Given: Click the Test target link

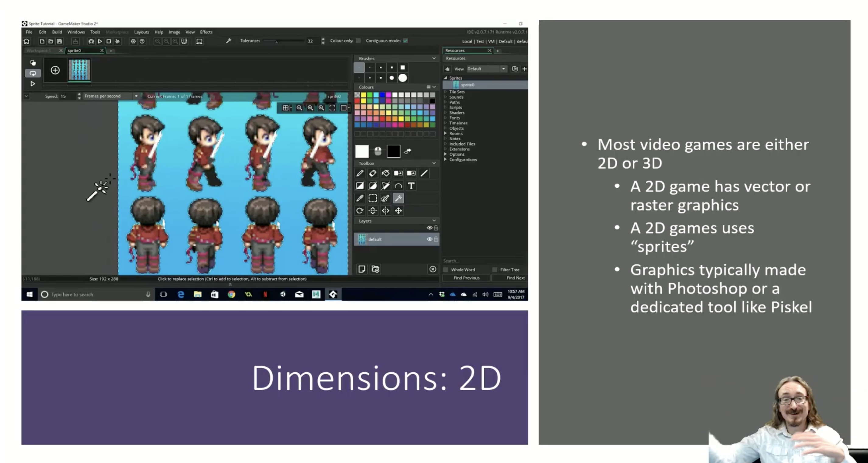Looking at the screenshot, I should click(x=480, y=41).
